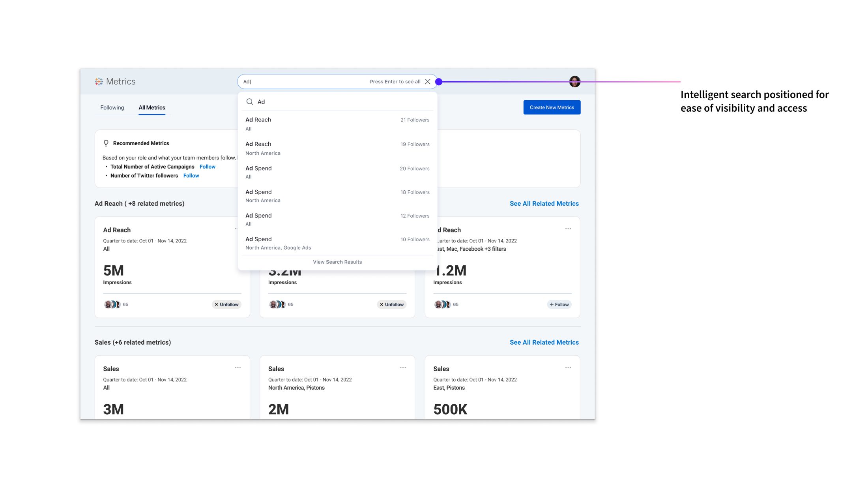Click East, Mac, Facebook +3 filters text
This screenshot has width=868, height=488.
click(x=471, y=249)
